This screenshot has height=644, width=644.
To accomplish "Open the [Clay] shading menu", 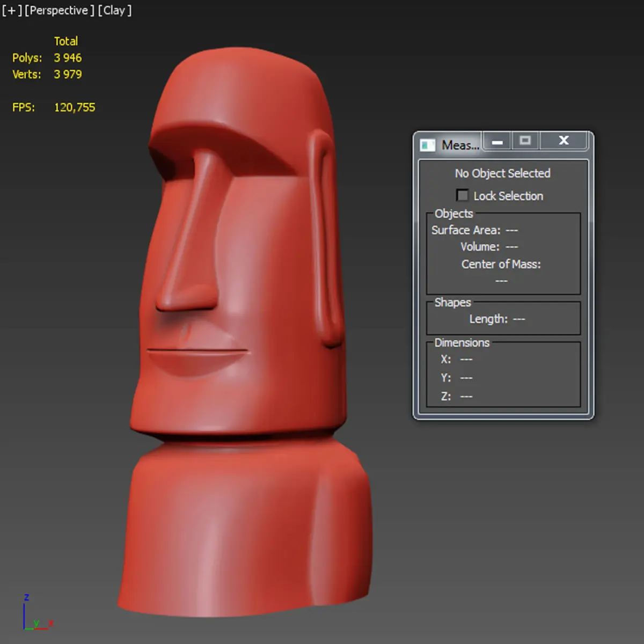I will pos(114,10).
